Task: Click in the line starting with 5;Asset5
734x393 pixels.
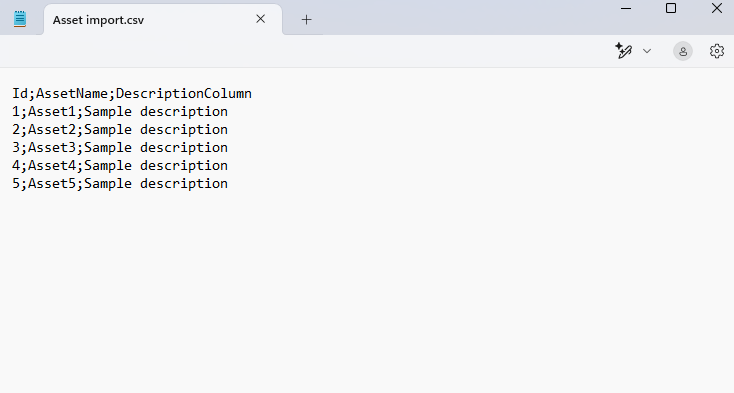Action: coord(120,184)
